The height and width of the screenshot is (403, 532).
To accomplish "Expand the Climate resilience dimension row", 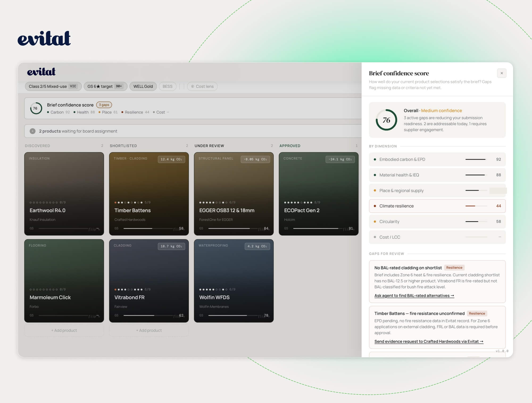I will [437, 206].
